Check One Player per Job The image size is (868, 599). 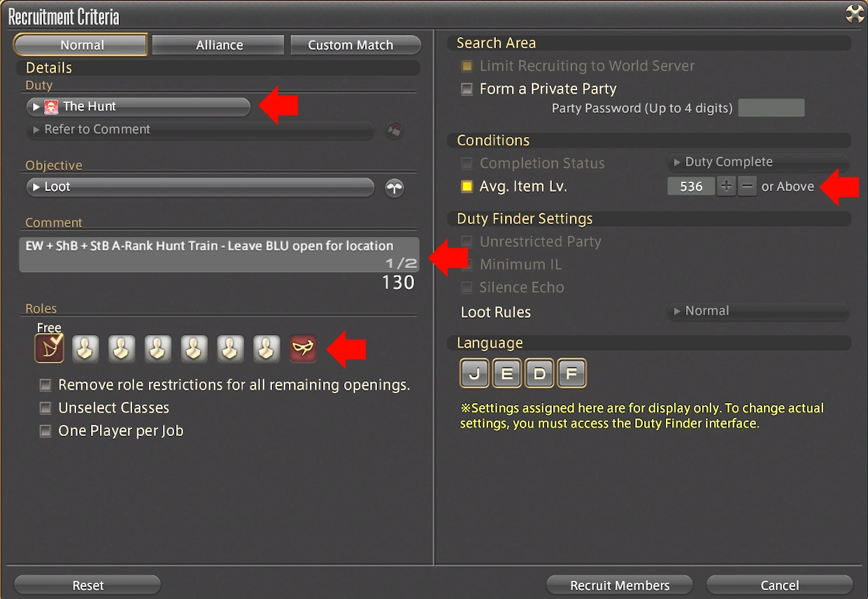pos(45,431)
